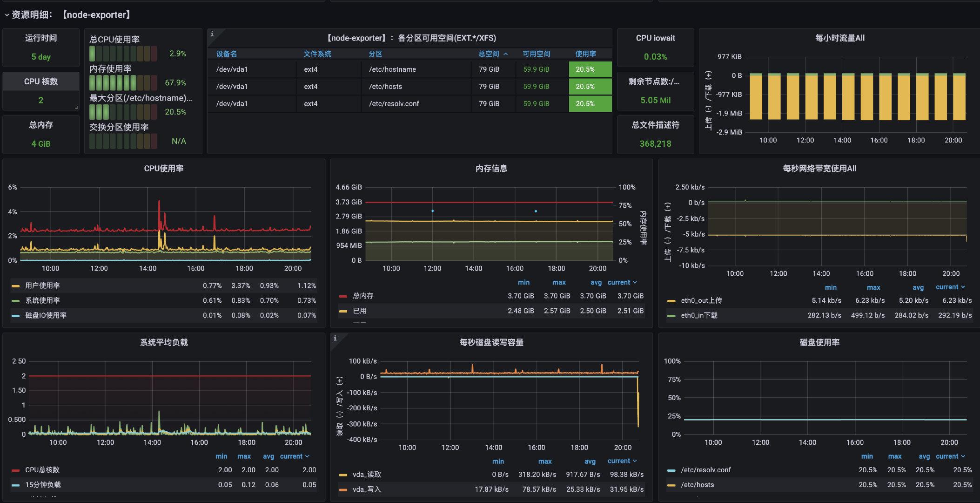This screenshot has width=980, height=503.
Task: Click orange line icon beside vda_写入
Action: (x=343, y=489)
